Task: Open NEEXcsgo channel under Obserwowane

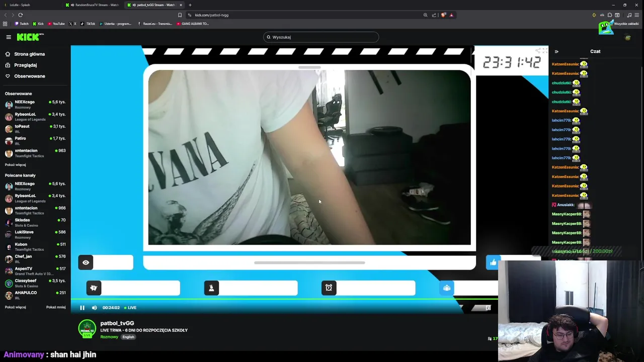Action: click(35, 104)
